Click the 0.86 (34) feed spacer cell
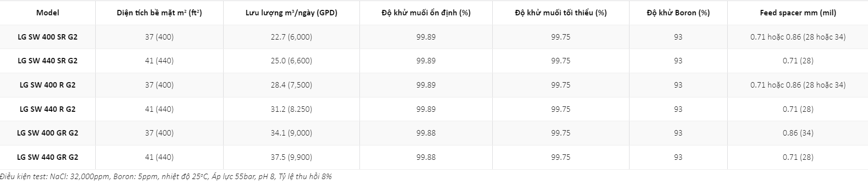 tap(798, 133)
